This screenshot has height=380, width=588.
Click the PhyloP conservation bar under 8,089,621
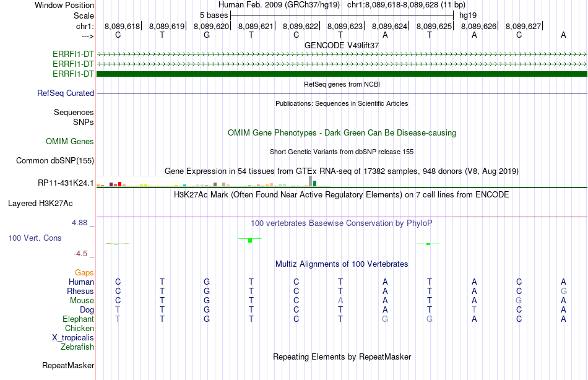(x=250, y=241)
